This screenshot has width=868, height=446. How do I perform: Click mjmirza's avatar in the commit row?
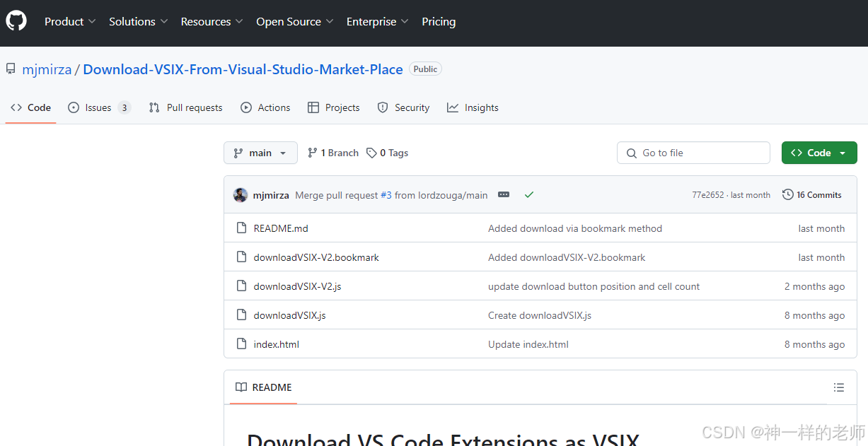pos(241,195)
